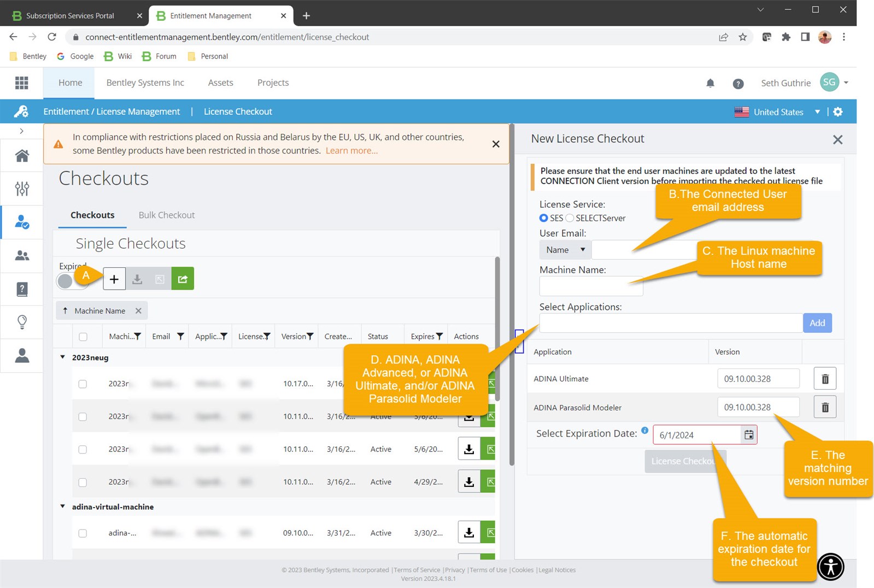
Task: Open the sidebar help book icon
Action: (x=22, y=289)
